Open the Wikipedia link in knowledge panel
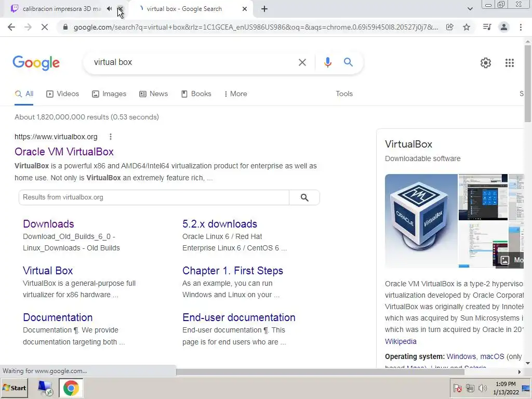The image size is (532, 399). pos(401,341)
